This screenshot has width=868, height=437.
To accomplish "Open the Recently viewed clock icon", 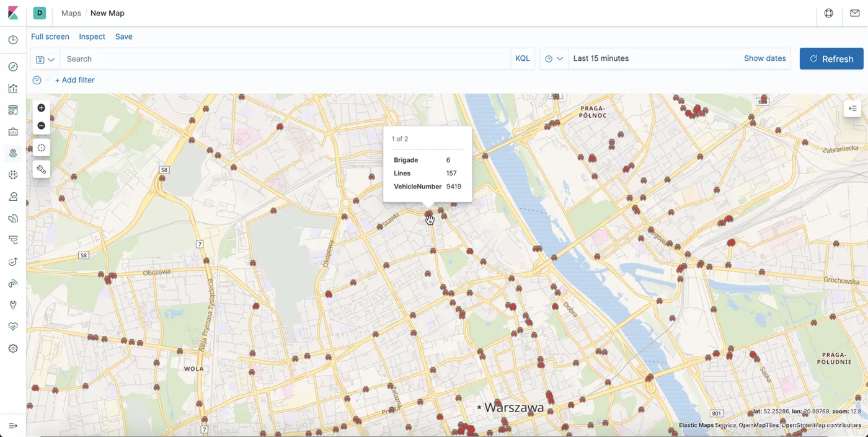I will pyautogui.click(x=13, y=40).
